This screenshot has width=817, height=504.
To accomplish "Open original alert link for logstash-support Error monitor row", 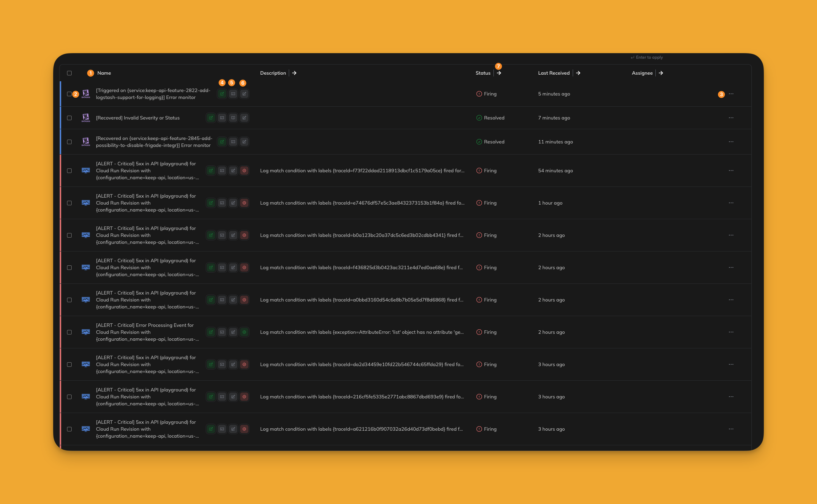I will click(x=222, y=94).
